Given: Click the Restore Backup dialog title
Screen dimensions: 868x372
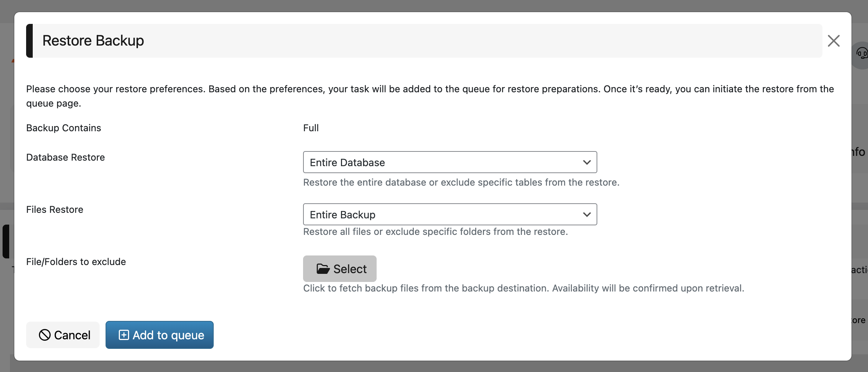Looking at the screenshot, I should point(93,40).
